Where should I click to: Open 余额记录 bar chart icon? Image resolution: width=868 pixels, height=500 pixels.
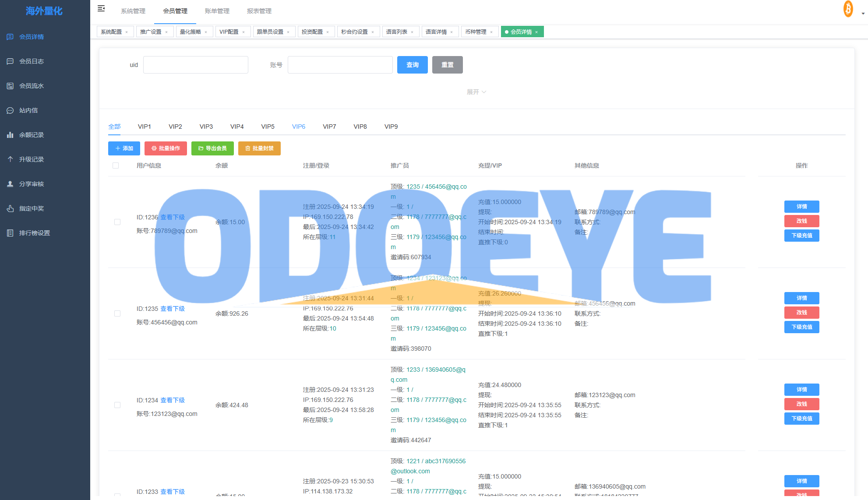[10, 135]
